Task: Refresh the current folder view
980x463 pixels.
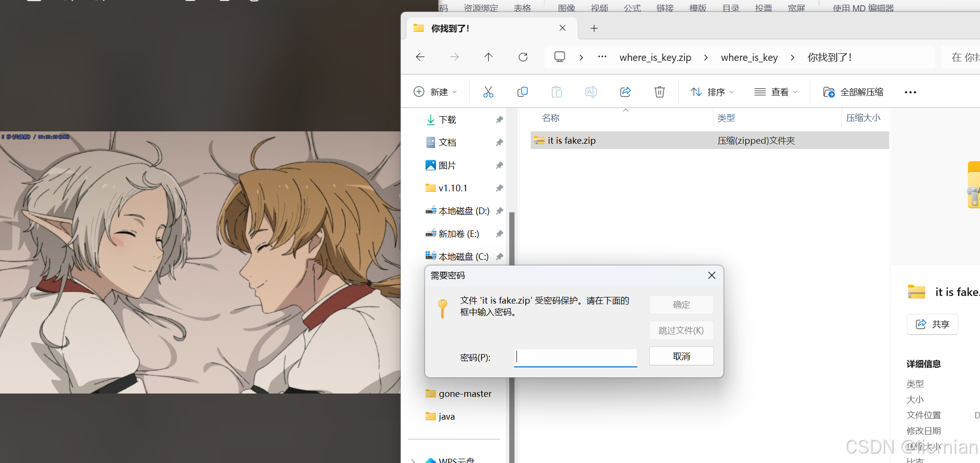Action: (523, 57)
